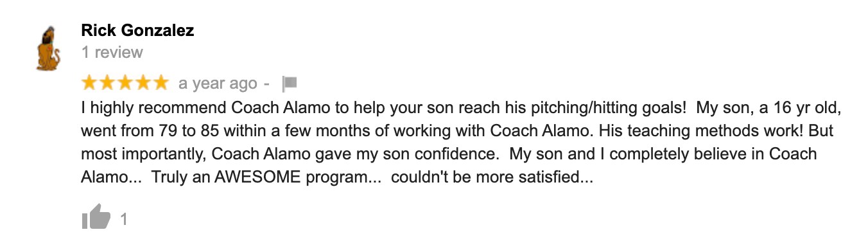
Task: Flag this review as inappropriate
Action: (290, 84)
